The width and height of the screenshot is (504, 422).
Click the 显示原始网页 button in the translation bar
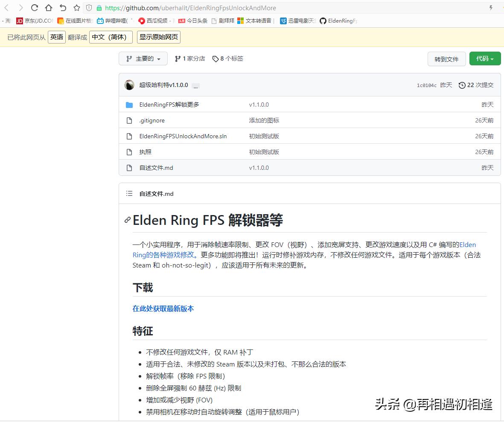pos(158,37)
